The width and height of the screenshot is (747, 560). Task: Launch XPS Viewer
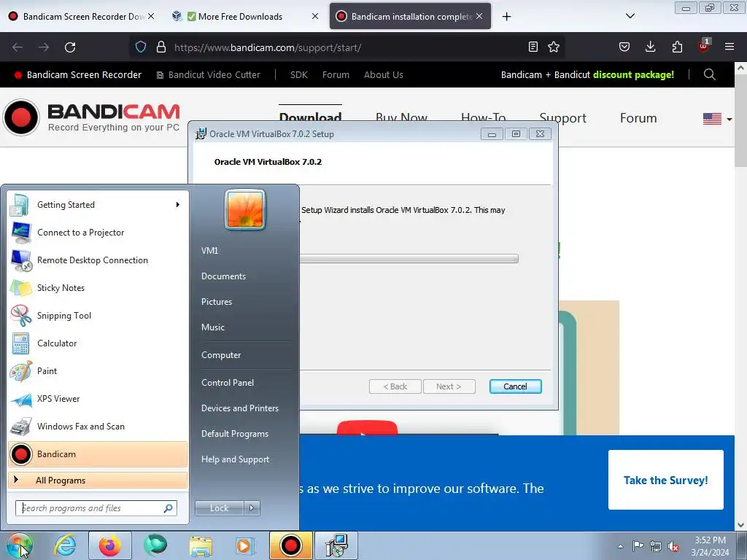[98, 399]
